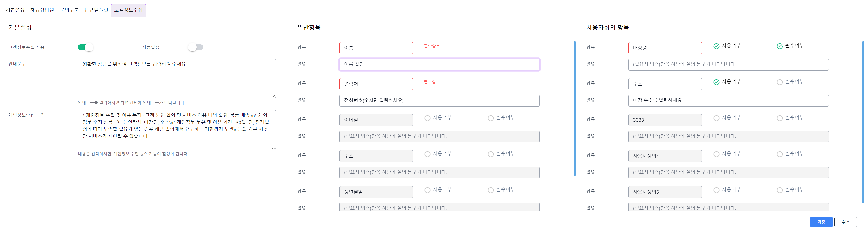The image size is (868, 234).
Task: Click the 일반항목 list scrollbar
Action: point(574,108)
